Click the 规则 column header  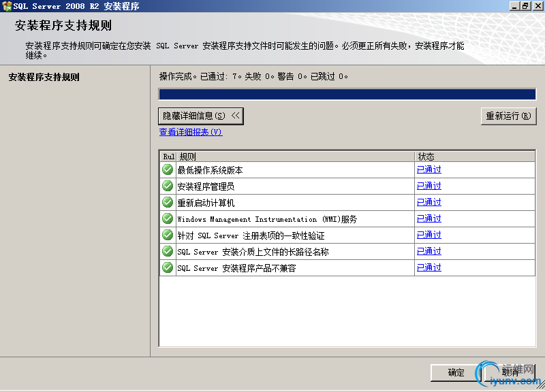coord(296,157)
